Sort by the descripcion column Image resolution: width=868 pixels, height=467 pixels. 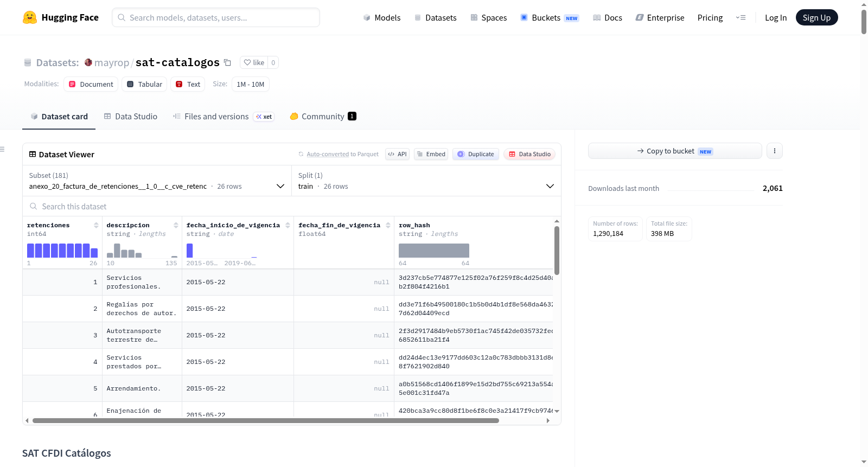[176, 225]
